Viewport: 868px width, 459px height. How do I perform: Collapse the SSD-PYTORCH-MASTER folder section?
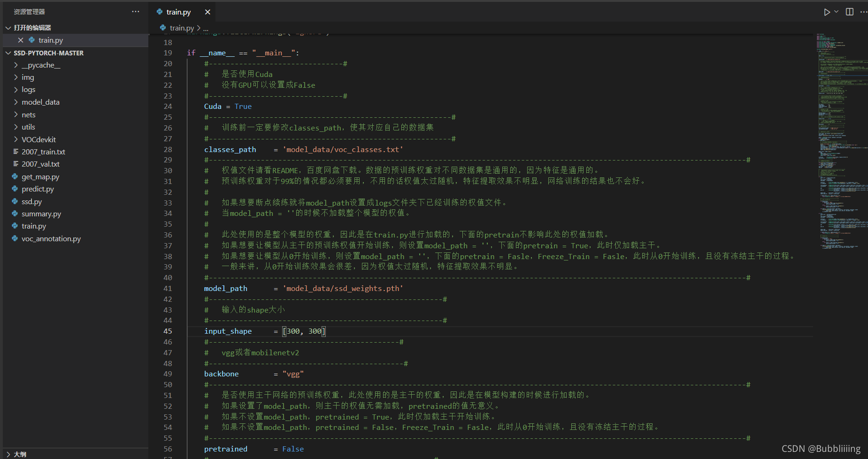pos(8,53)
